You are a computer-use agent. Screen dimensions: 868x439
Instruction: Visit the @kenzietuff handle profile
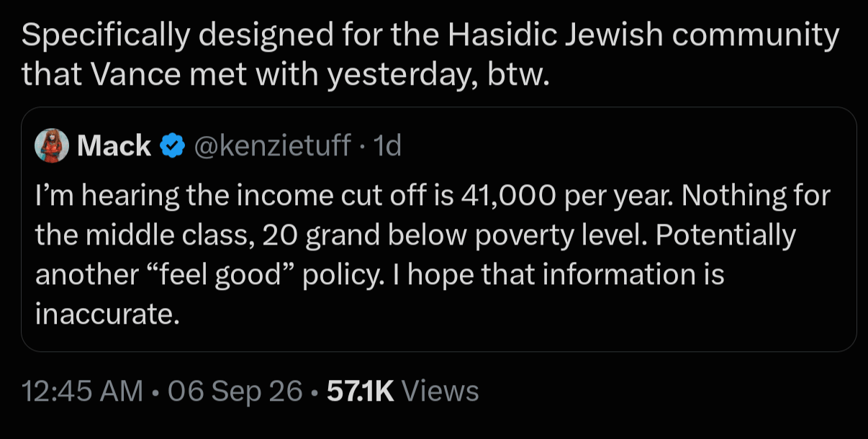[x=271, y=146]
